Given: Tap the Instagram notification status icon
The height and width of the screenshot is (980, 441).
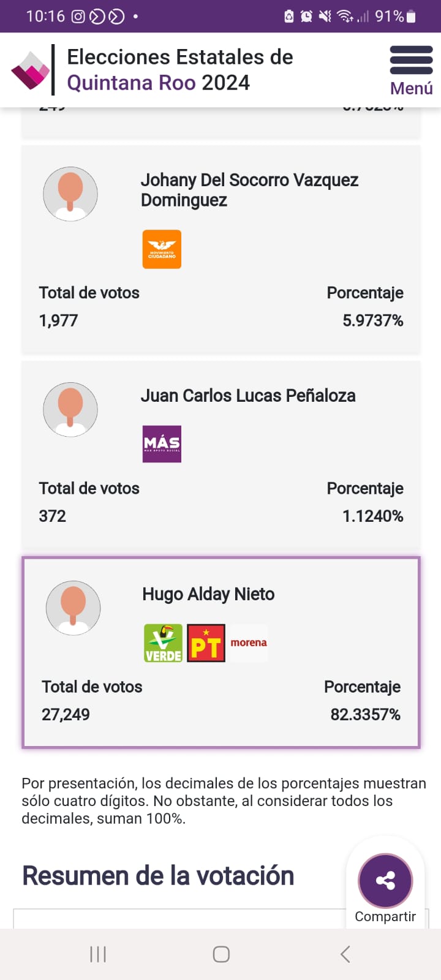Looking at the screenshot, I should 78,17.
